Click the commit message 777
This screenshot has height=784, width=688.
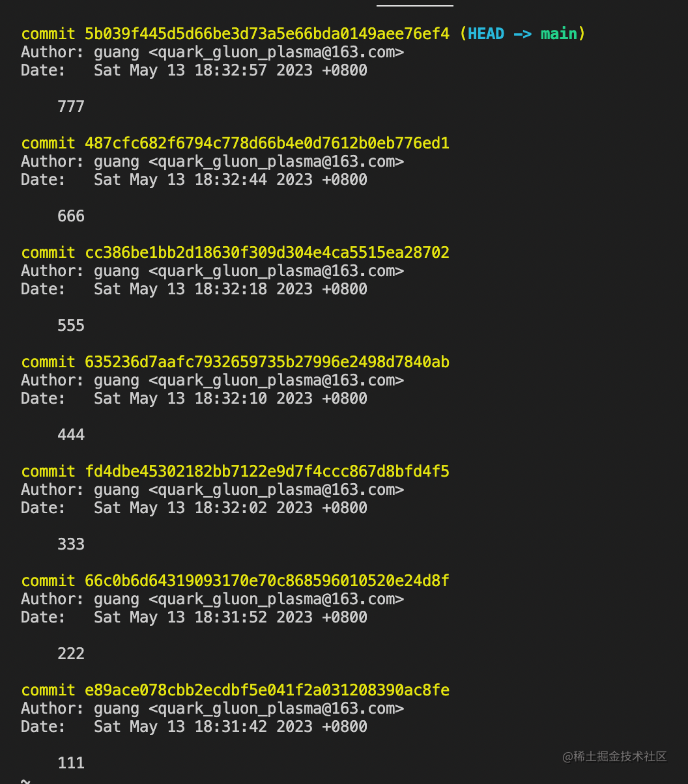[71, 107]
